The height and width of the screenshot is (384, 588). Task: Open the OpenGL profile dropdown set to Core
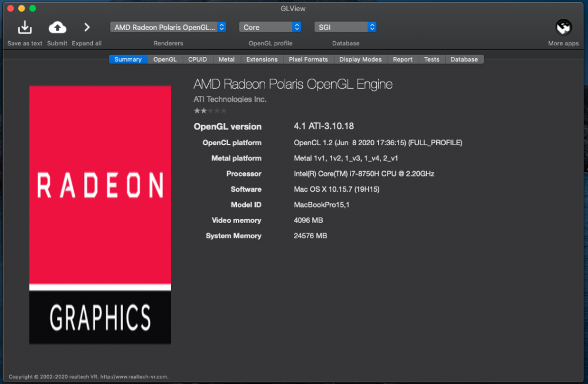(x=270, y=27)
